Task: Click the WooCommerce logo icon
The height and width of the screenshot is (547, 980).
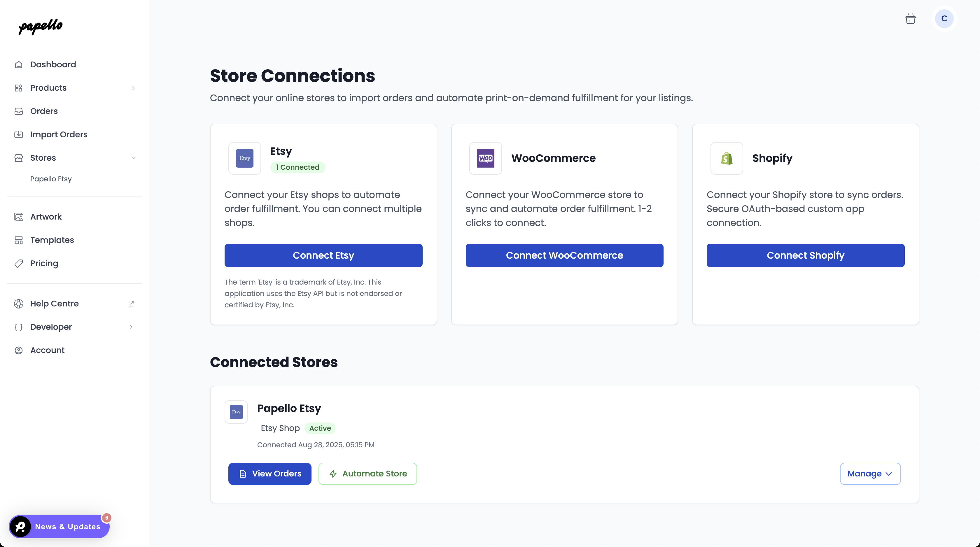Action: (485, 158)
